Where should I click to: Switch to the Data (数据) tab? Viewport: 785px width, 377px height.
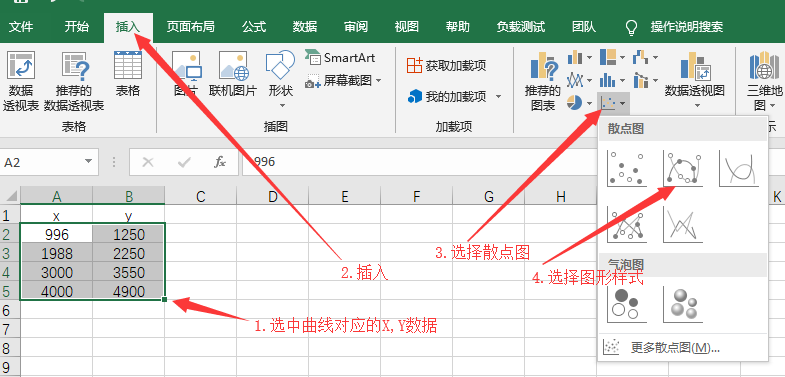[x=305, y=27]
